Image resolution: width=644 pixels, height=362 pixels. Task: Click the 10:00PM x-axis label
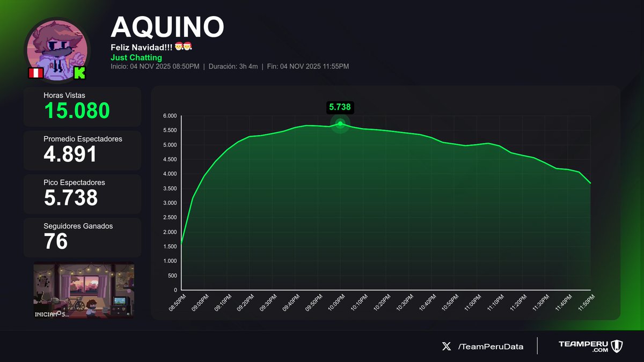[335, 302]
